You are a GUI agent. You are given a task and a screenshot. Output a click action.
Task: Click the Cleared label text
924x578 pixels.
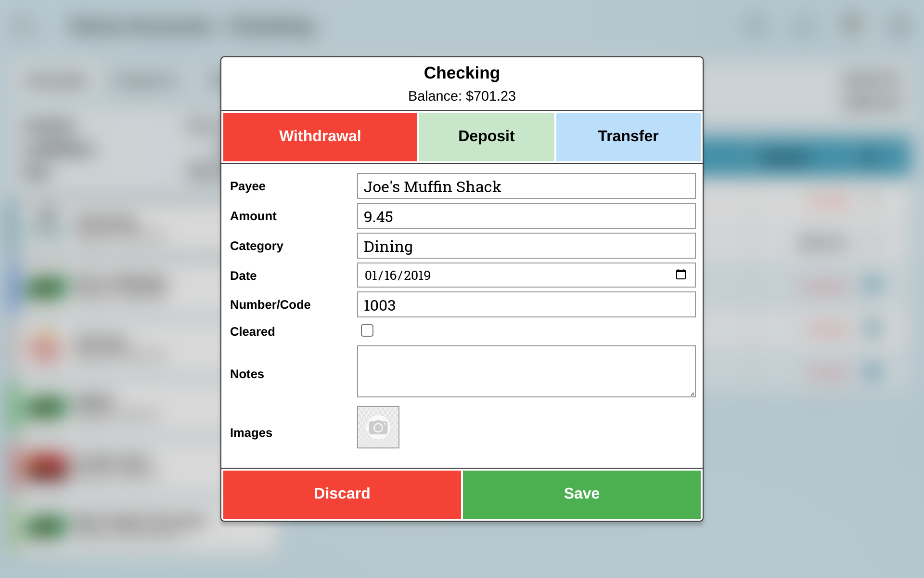(x=252, y=331)
